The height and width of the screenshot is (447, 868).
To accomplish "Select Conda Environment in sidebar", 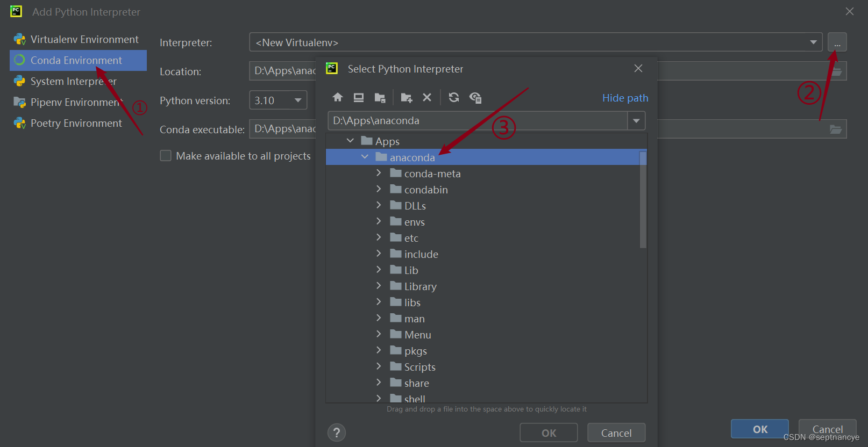I will click(78, 60).
